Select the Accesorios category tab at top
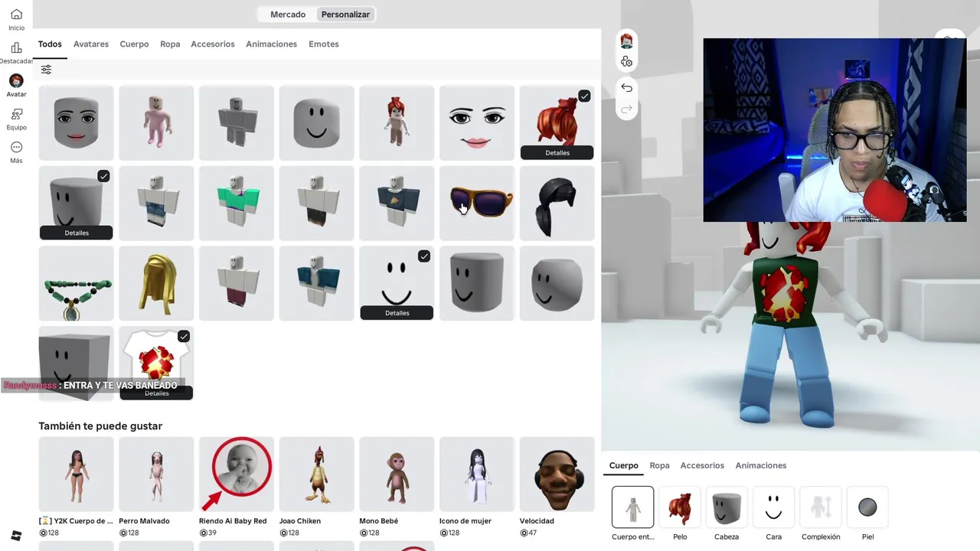This screenshot has width=980, height=551. tap(213, 44)
